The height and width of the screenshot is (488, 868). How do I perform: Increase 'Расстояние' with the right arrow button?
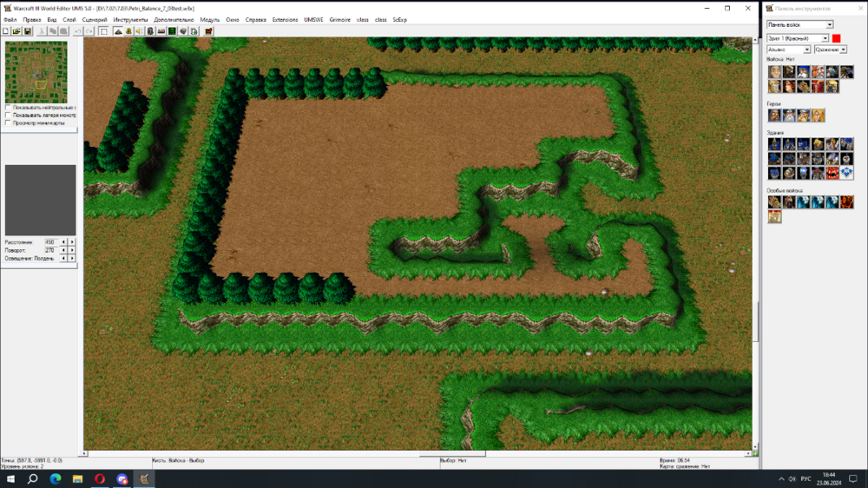tap(72, 241)
